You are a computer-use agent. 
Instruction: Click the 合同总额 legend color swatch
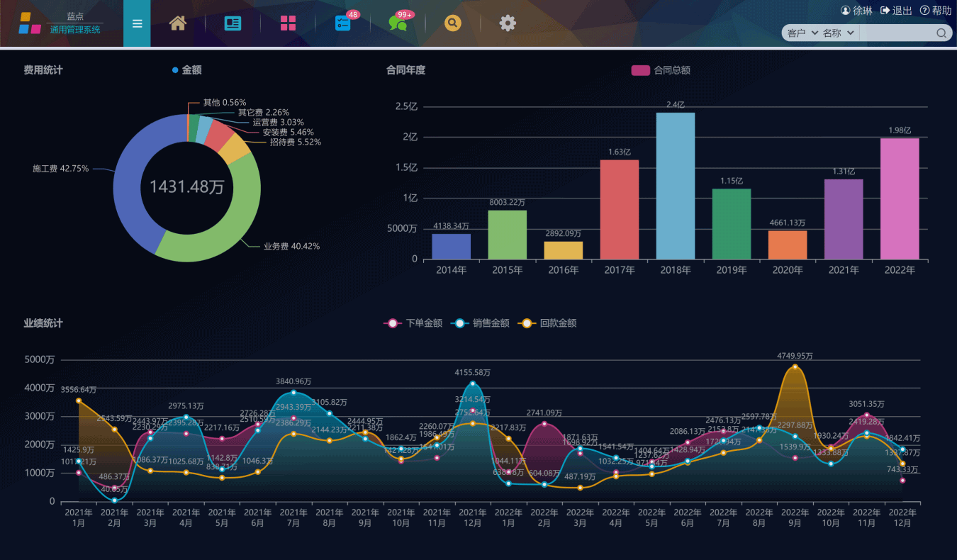click(640, 70)
